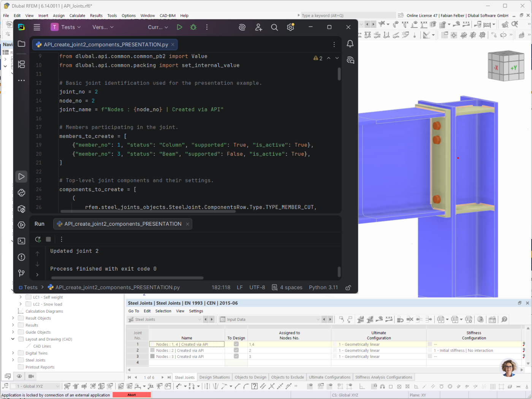Click color swatch of Nodes : 3 joint row
Viewport: 532px width, 399px height.
point(152,356)
